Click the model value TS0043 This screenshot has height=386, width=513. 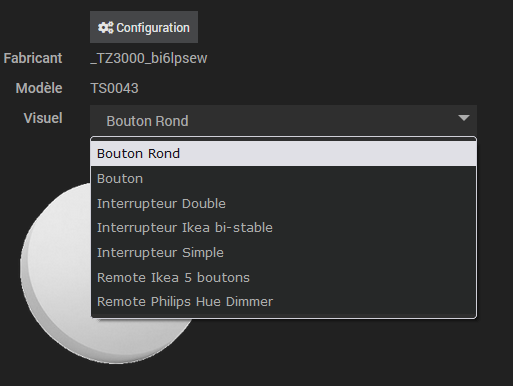(x=114, y=88)
